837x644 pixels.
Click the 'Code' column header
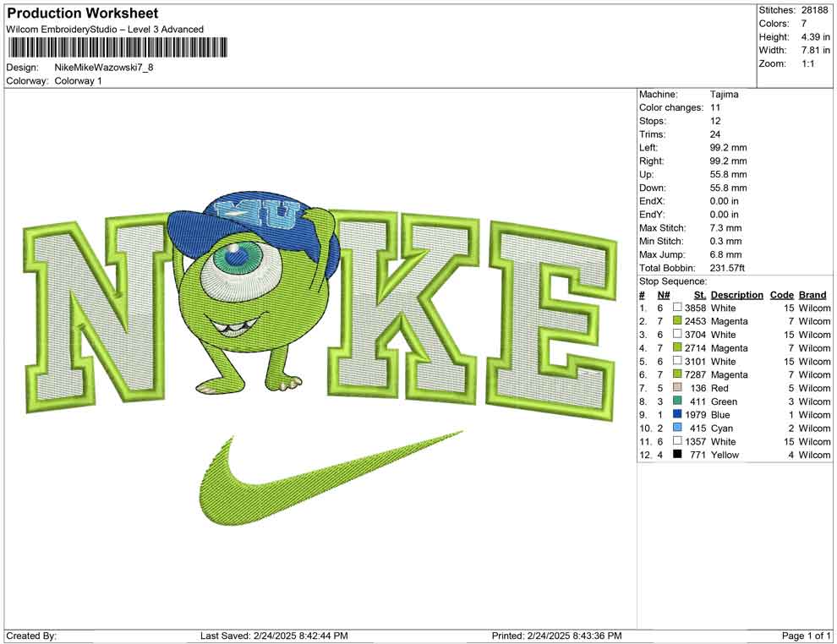pyautogui.click(x=781, y=294)
